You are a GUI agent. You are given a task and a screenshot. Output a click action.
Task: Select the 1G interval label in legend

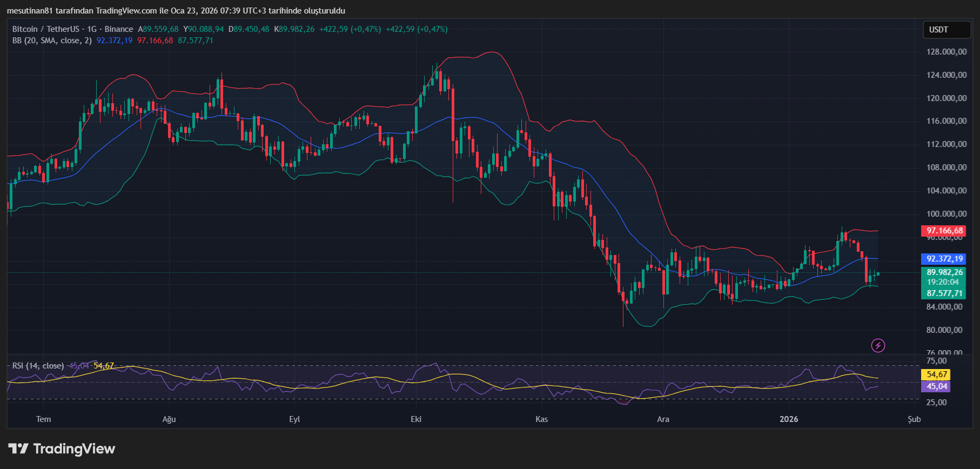tap(92, 29)
